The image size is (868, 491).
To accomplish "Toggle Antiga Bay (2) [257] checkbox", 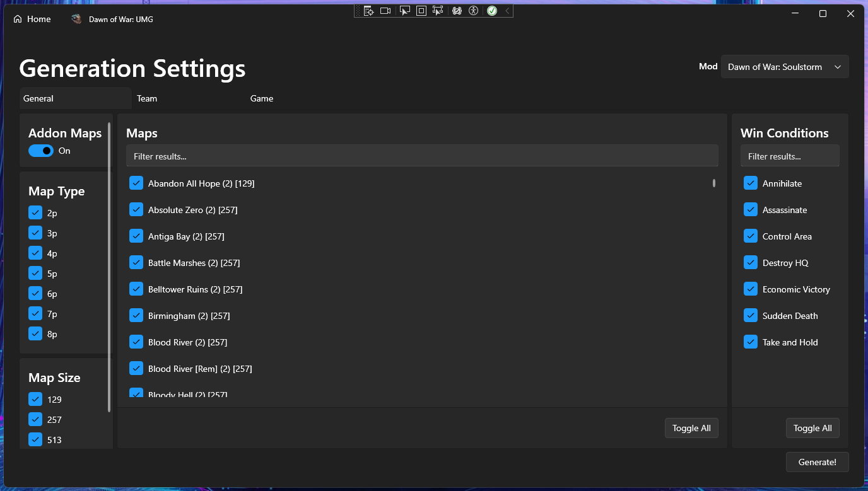I will coord(136,236).
